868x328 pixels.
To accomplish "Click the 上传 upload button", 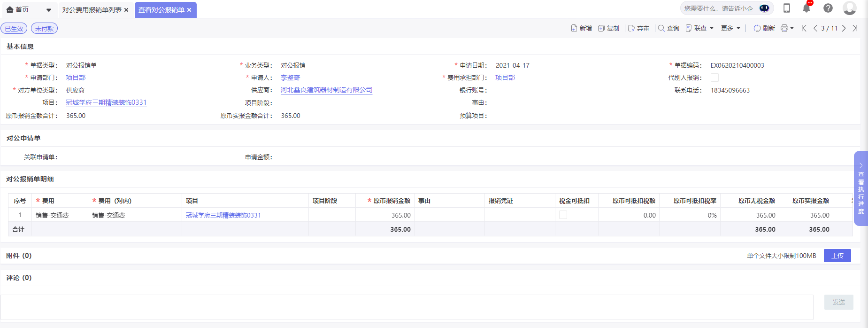I will click(837, 256).
